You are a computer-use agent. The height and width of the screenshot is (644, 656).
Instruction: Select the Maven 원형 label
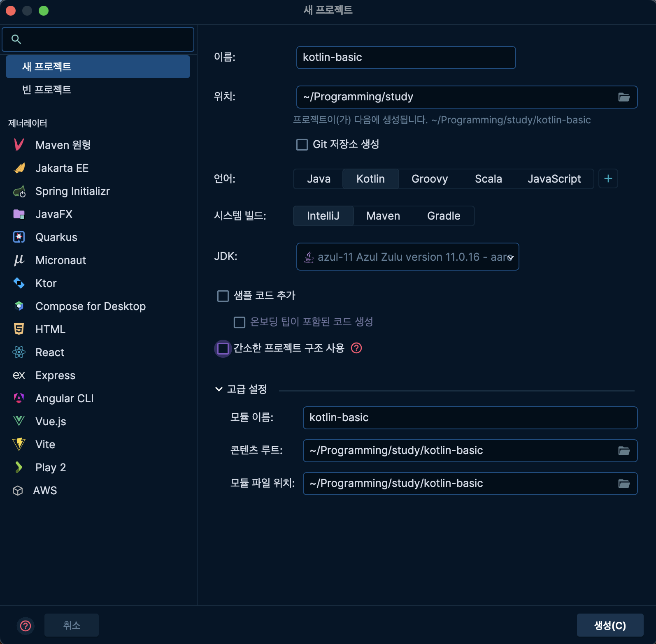point(63,145)
